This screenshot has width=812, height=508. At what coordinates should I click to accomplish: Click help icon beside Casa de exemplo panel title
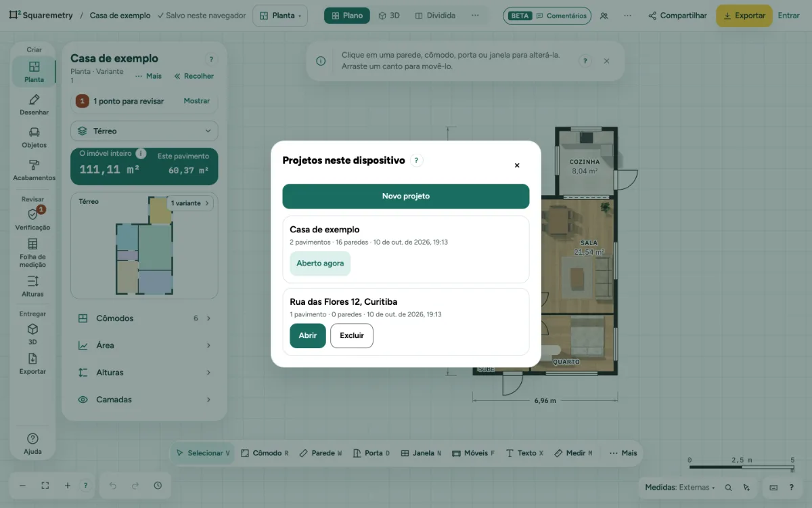(211, 60)
